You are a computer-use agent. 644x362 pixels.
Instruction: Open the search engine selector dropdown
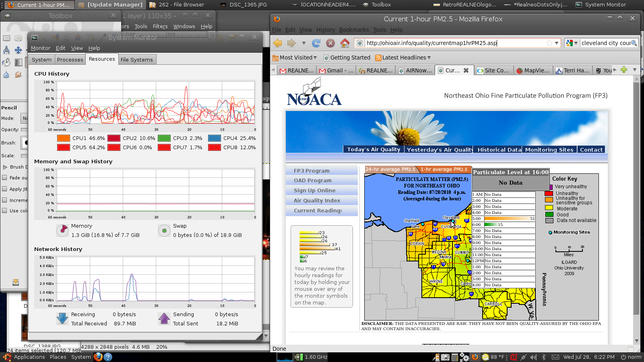(572, 43)
